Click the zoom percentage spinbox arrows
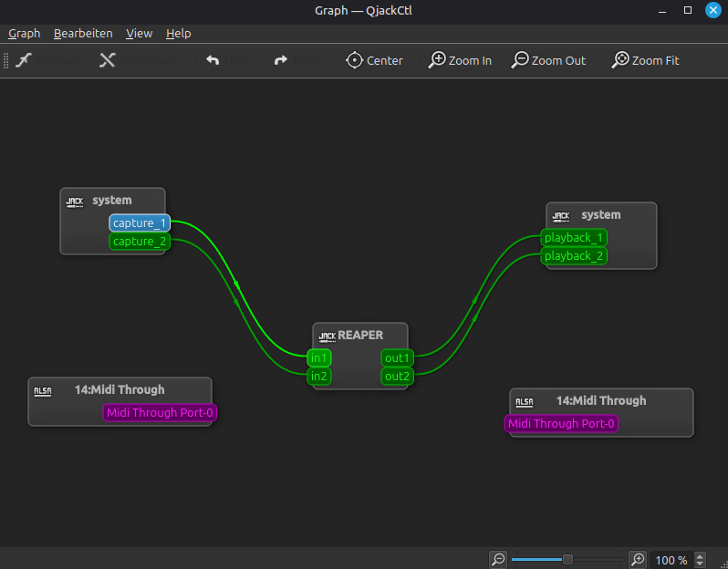Screen dimensions: 728x569 click(x=700, y=559)
